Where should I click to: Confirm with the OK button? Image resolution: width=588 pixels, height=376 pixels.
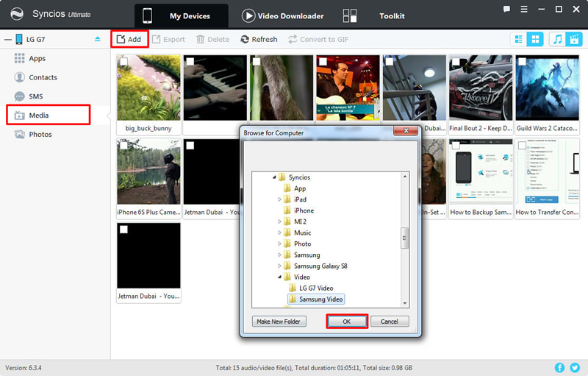click(347, 322)
